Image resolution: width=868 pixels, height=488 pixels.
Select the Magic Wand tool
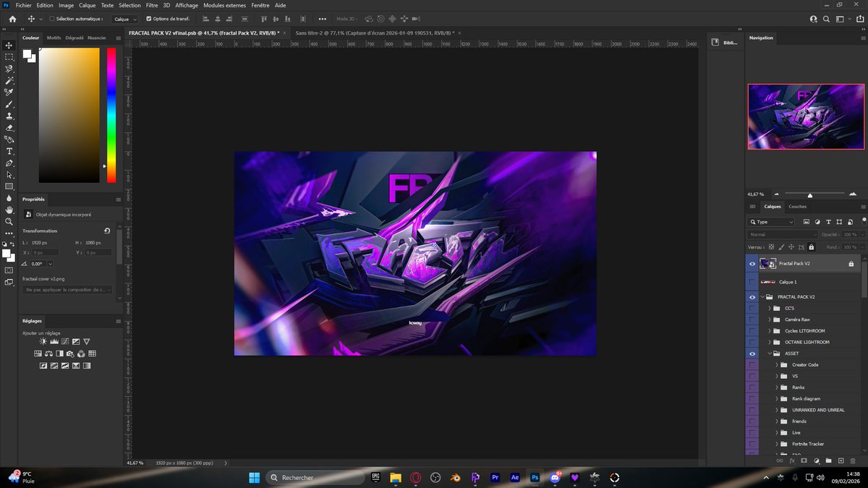click(x=9, y=80)
